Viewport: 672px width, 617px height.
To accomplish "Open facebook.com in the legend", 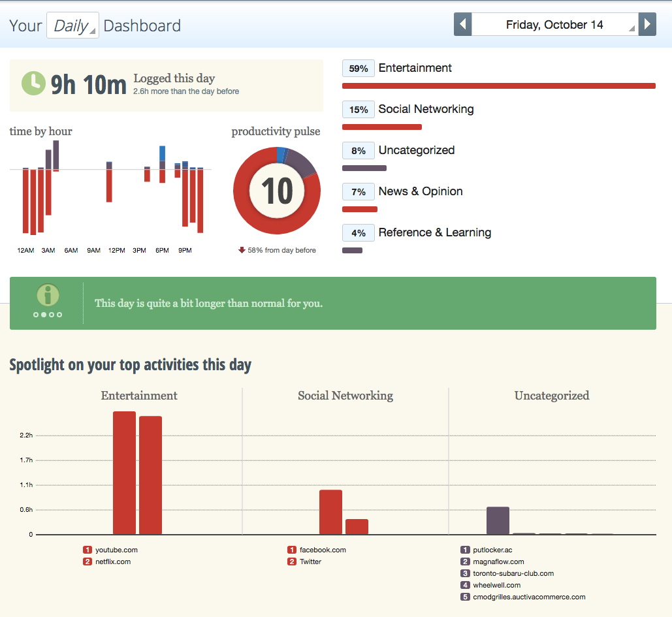I will pyautogui.click(x=323, y=550).
